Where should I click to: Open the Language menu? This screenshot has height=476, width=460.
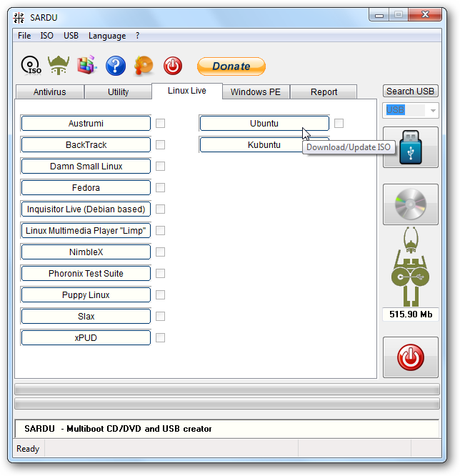coord(107,36)
